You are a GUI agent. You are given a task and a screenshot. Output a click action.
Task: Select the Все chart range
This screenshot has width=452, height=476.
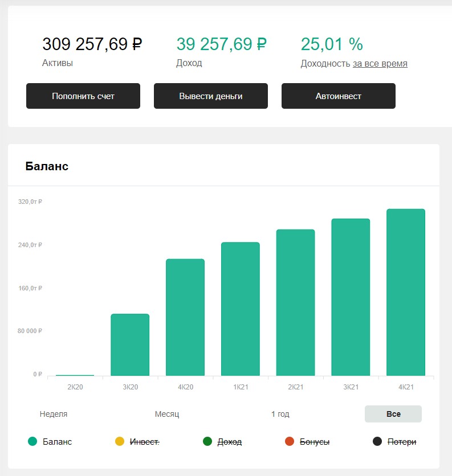pos(393,414)
